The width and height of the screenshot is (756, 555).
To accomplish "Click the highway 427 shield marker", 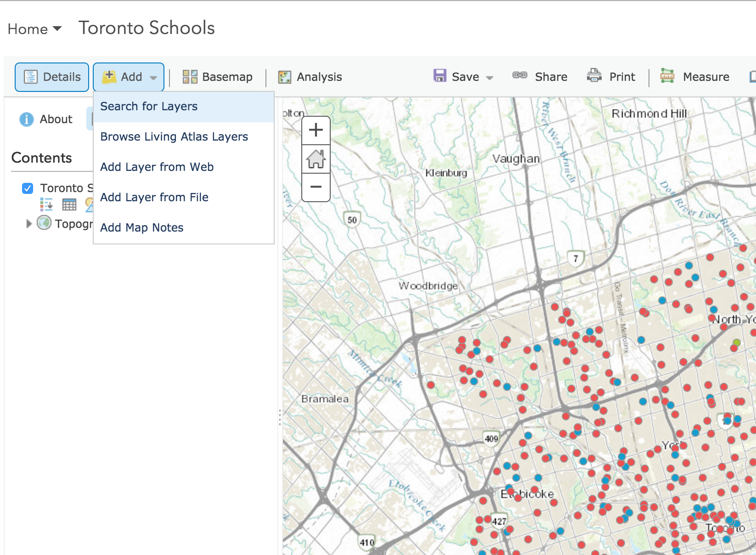I will click(499, 521).
